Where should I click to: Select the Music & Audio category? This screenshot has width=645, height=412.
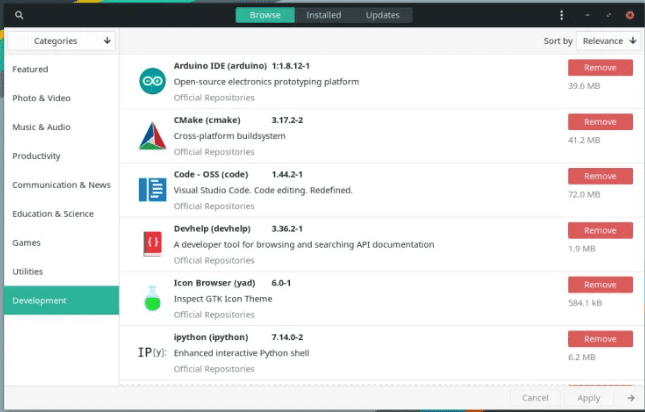tap(62, 127)
